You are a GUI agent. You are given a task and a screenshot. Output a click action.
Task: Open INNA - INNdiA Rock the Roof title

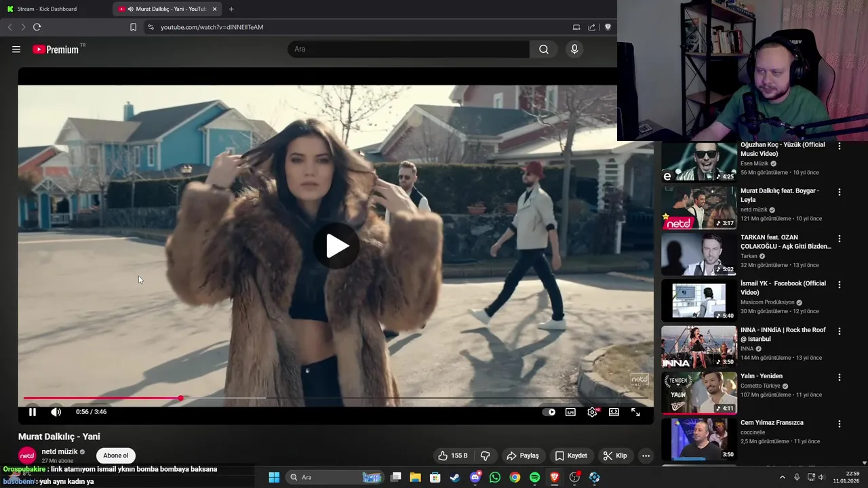[783, 334]
